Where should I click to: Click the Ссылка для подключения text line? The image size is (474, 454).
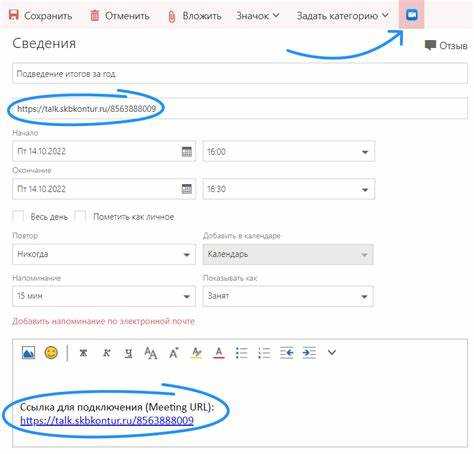pyautogui.click(x=117, y=407)
